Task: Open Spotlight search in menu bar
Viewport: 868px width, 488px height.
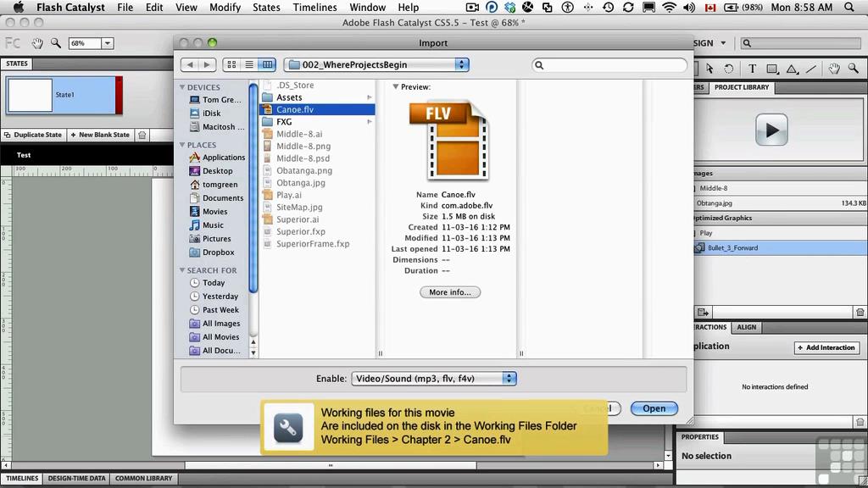Action: 849,7
